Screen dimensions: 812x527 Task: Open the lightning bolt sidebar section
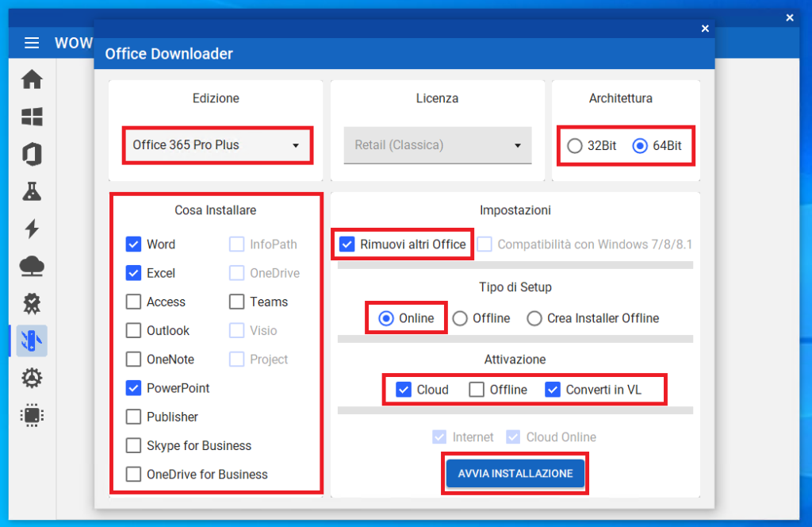[32, 229]
